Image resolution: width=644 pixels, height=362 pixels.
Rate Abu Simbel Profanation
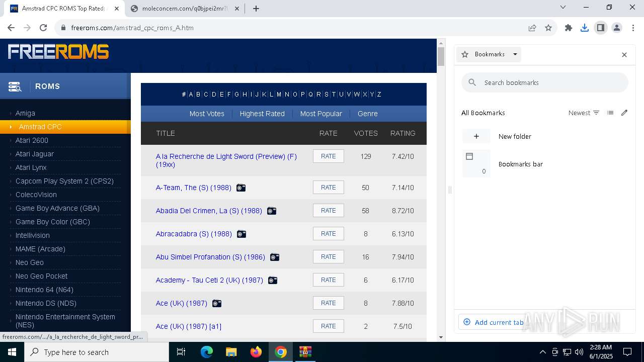(x=329, y=257)
